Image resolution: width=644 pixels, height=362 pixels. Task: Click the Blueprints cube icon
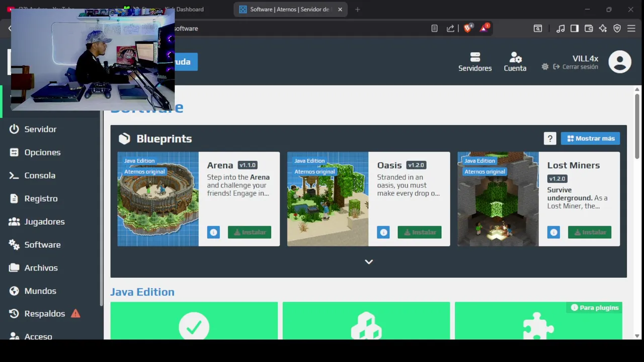124,139
